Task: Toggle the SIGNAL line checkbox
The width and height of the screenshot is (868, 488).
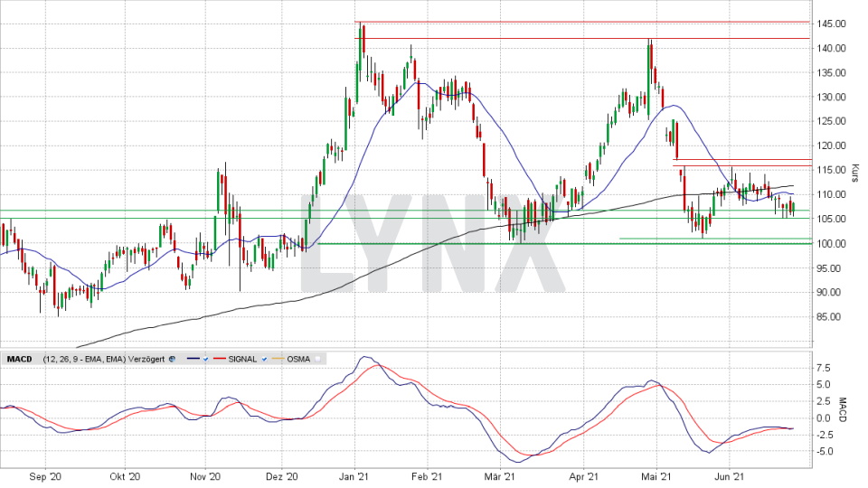Action: pyautogui.click(x=266, y=359)
